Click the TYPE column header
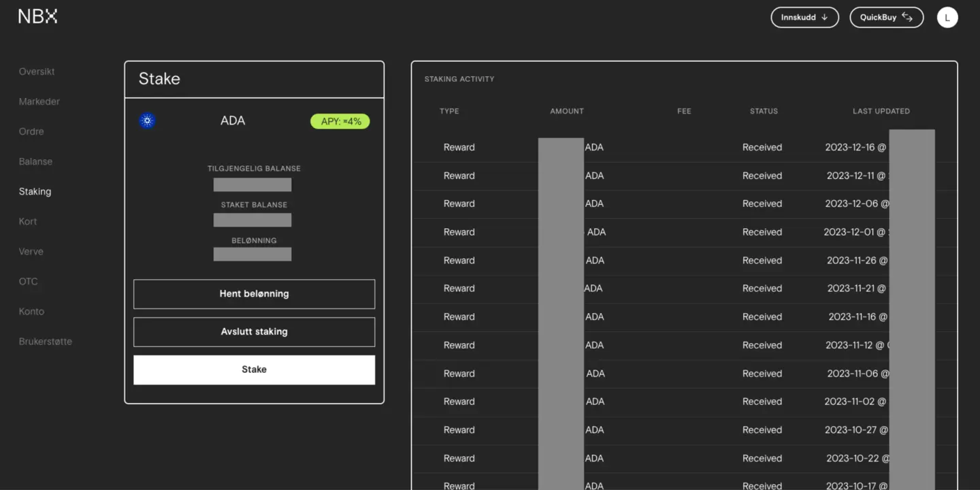 click(449, 111)
